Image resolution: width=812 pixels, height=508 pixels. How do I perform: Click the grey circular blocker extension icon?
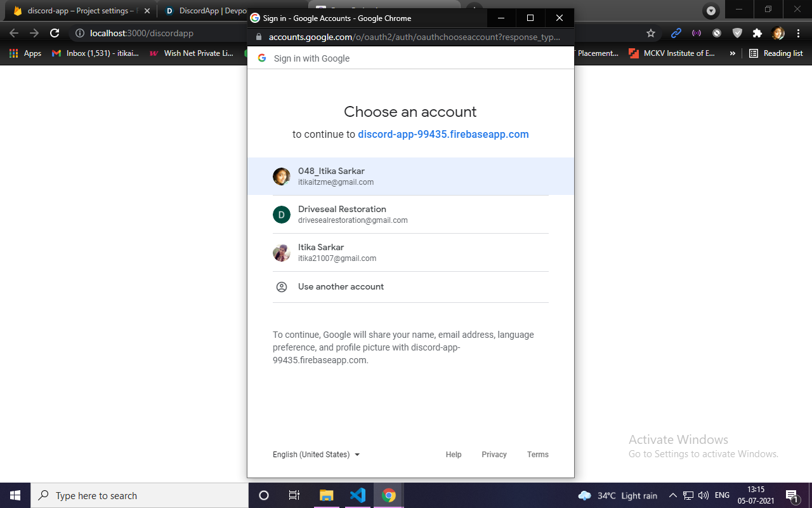[x=717, y=33]
